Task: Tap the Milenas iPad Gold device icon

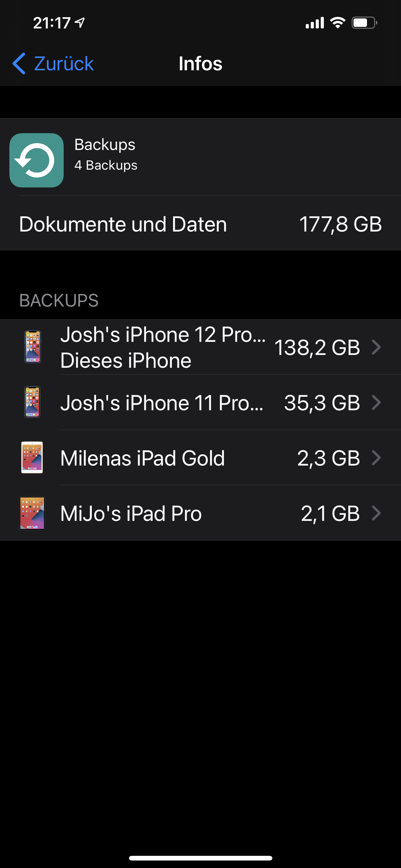Action: tap(32, 457)
